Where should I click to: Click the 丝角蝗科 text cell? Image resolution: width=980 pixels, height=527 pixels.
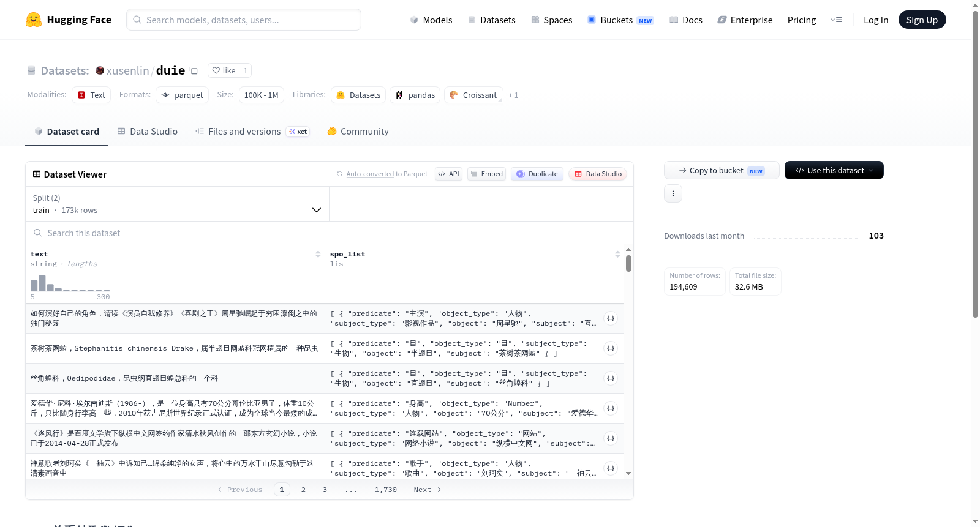175,378
